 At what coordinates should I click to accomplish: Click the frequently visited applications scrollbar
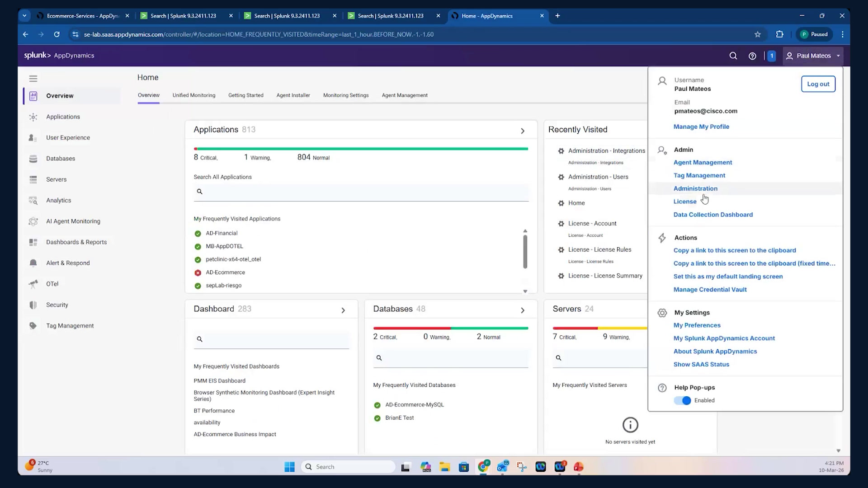point(525,252)
